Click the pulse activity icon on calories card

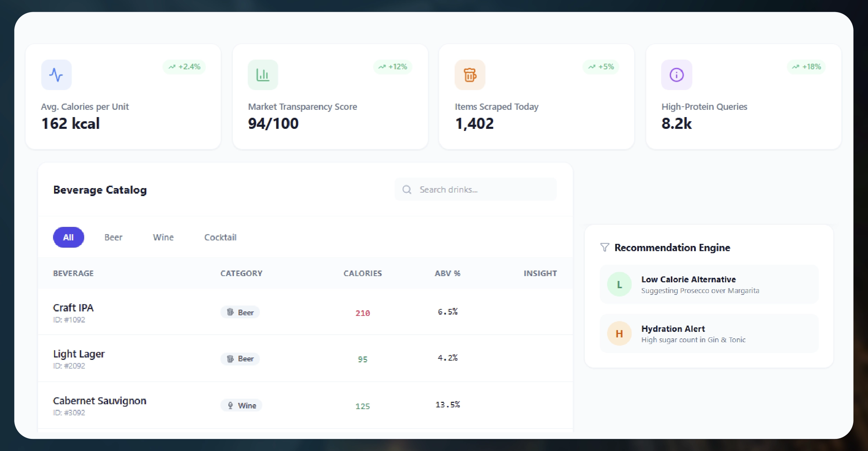pyautogui.click(x=56, y=75)
